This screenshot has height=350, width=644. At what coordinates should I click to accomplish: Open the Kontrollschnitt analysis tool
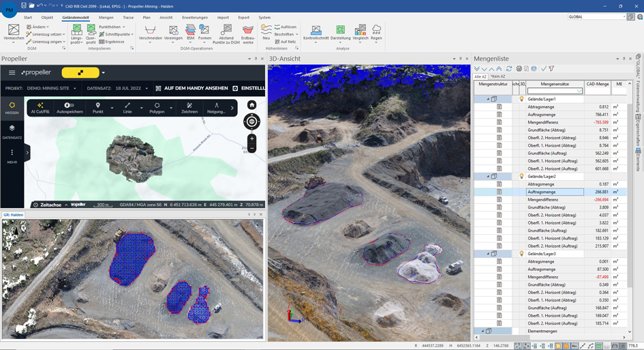click(316, 33)
